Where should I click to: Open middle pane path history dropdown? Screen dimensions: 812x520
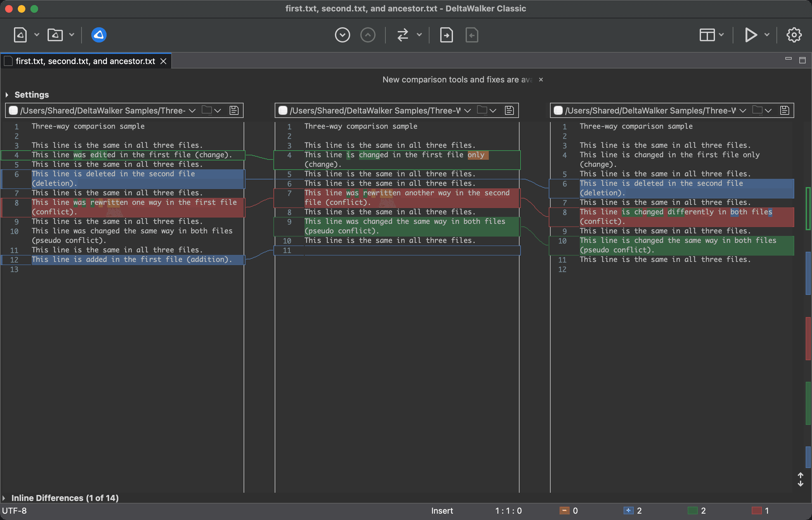[468, 110]
